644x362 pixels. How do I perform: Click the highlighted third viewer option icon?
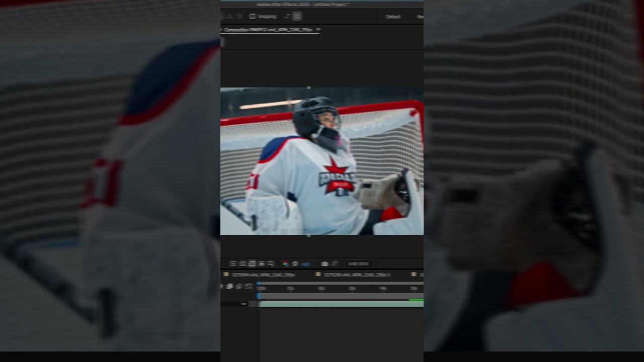(x=252, y=263)
